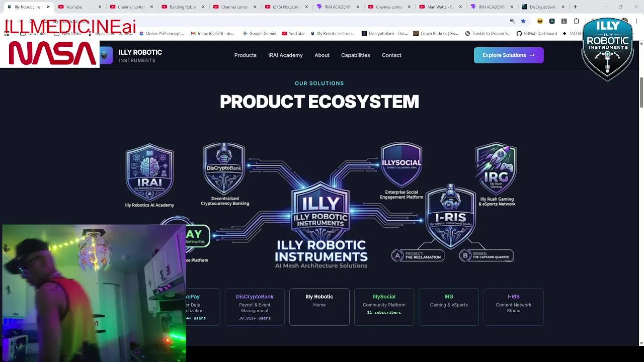Click the scrollbar down arrow
Screen dimensions: 644x362
pyautogui.click(x=641, y=343)
